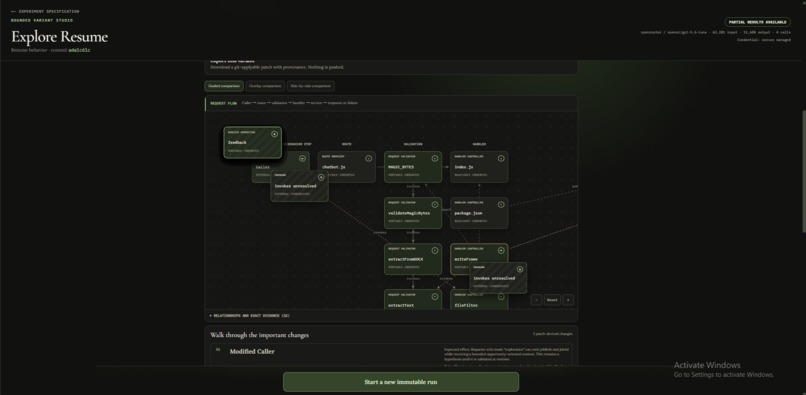Click the circle icon on package.json node
The width and height of the screenshot is (806, 395).
point(501,204)
